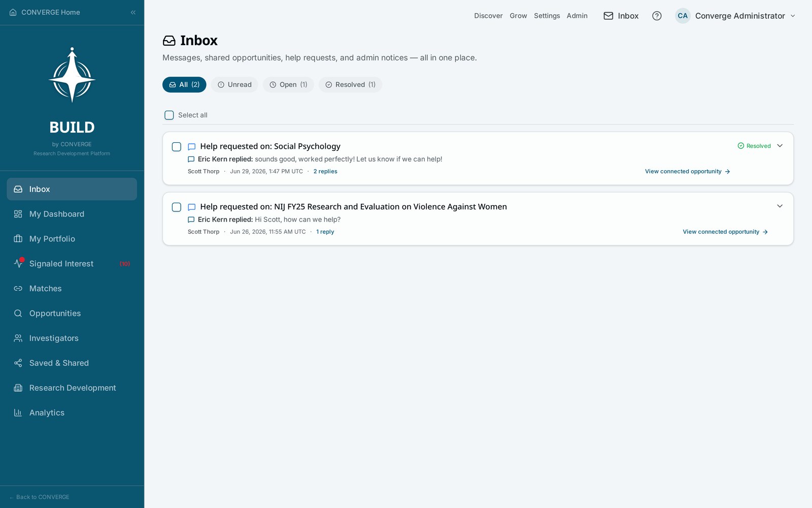
Task: Click 'by CONVERGE' text under BUILD
Action: click(72, 144)
